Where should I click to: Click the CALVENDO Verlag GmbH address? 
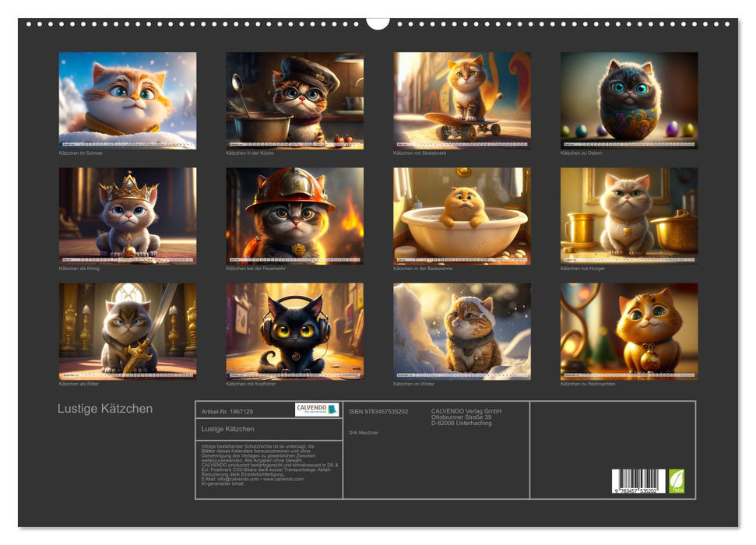coord(466,417)
